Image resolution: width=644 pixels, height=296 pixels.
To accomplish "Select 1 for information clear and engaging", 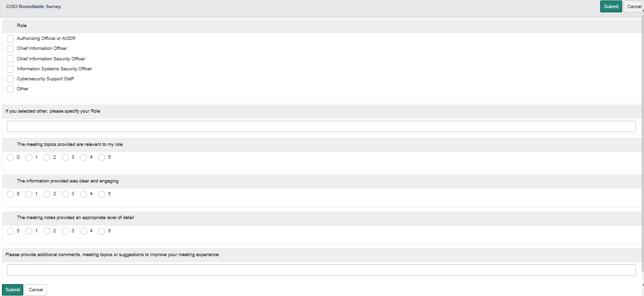I will click(x=29, y=194).
